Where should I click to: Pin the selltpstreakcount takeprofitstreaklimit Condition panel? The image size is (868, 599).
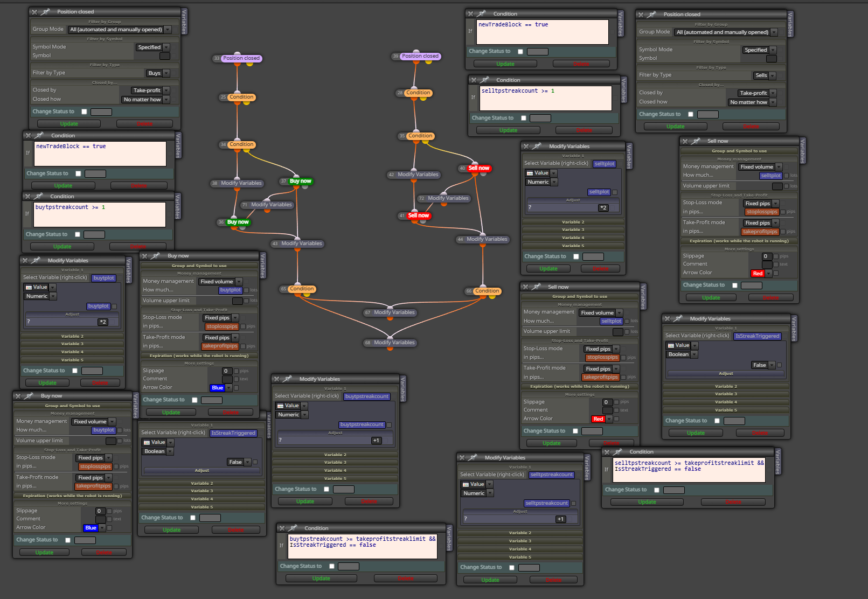(x=618, y=452)
